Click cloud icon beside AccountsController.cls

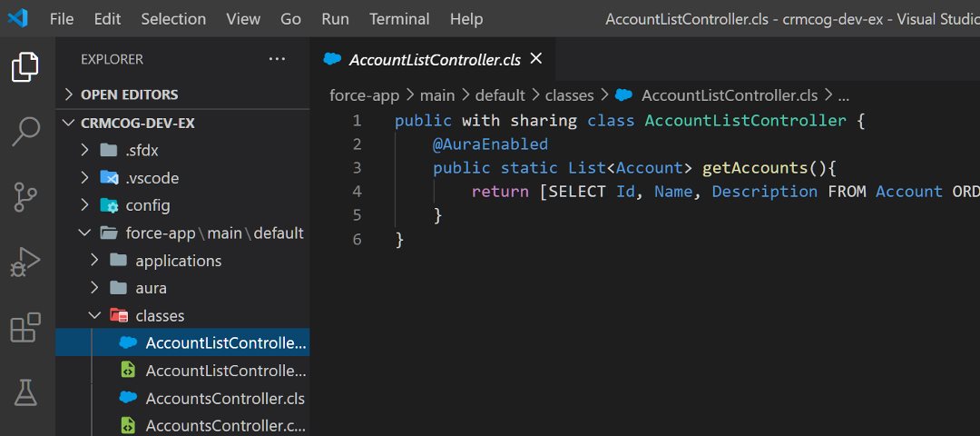click(128, 398)
